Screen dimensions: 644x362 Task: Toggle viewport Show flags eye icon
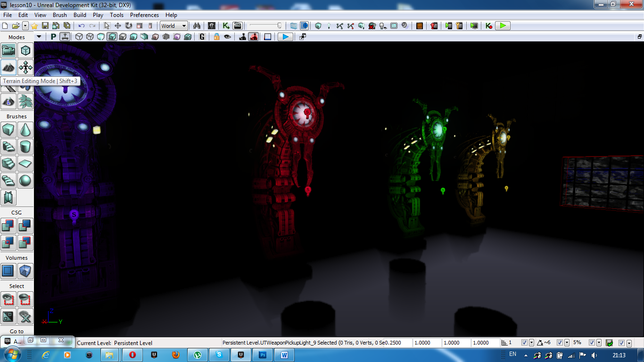pyautogui.click(x=228, y=37)
